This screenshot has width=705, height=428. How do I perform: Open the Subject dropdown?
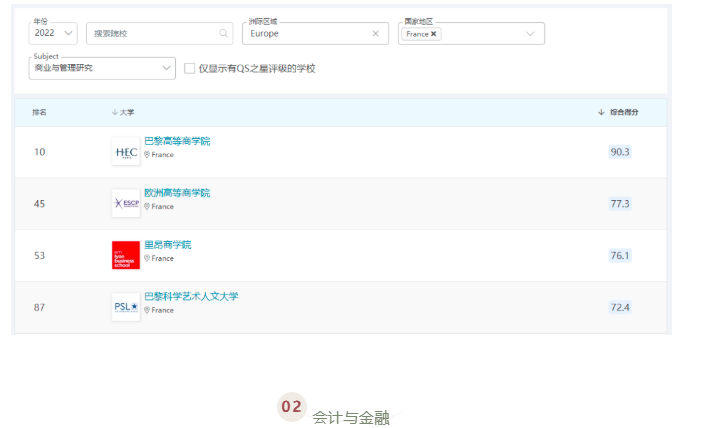coord(102,68)
